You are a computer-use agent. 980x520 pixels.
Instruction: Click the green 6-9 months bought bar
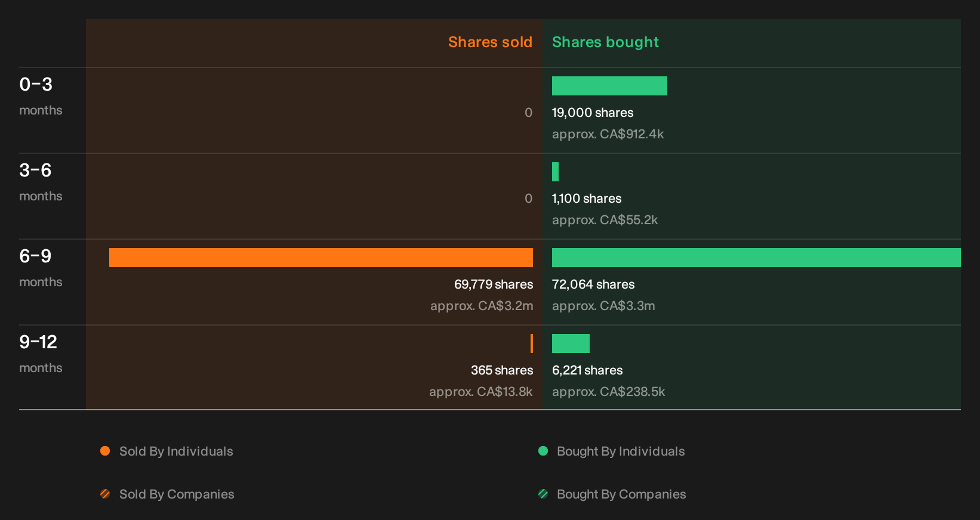[756, 258]
